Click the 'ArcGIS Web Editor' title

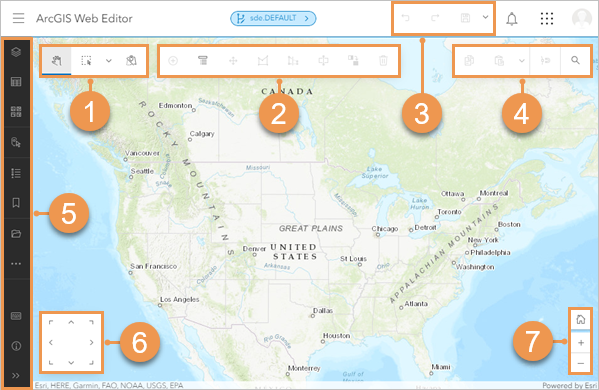[x=84, y=18]
